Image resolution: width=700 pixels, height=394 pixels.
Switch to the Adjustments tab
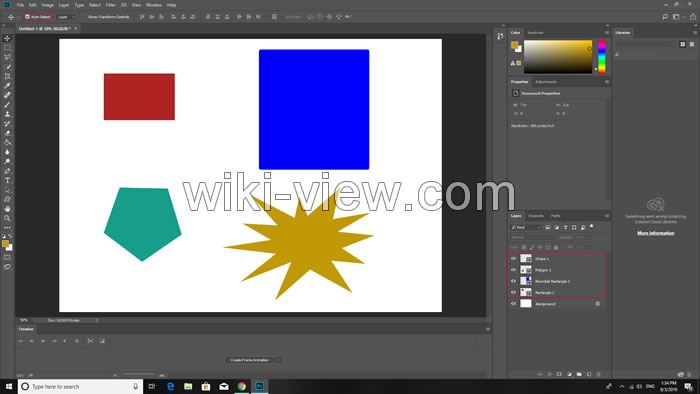(x=546, y=82)
